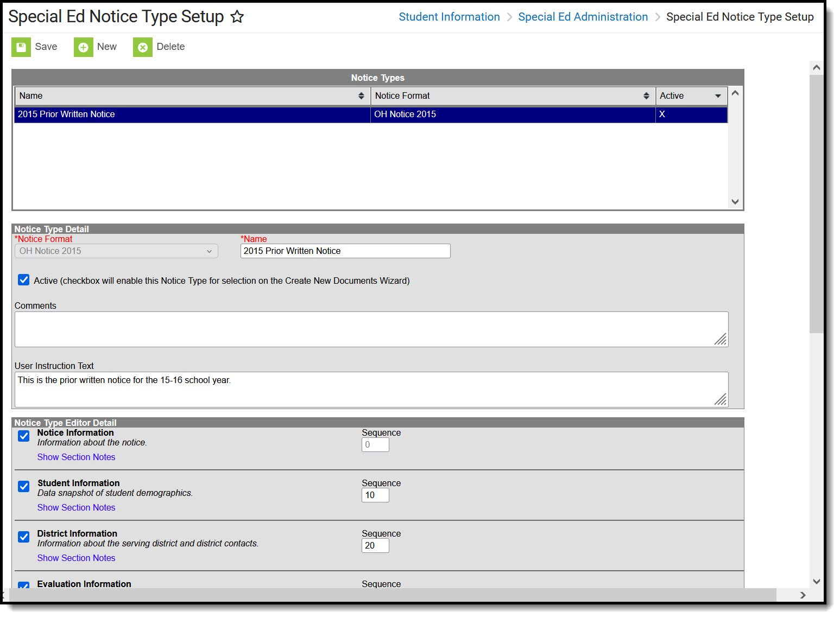Image resolution: width=840 pixels, height=618 pixels.
Task: Click the Save button label
Action: 46,47
